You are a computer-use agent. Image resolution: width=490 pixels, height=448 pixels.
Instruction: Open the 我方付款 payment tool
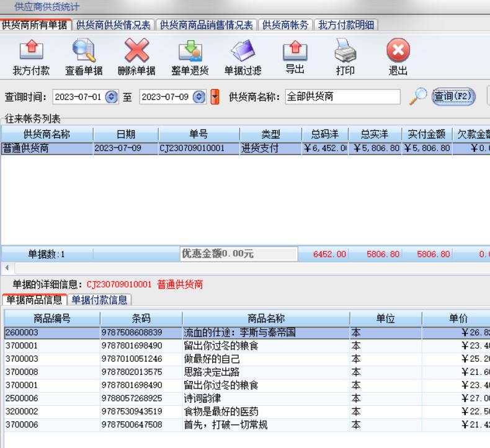(x=31, y=57)
